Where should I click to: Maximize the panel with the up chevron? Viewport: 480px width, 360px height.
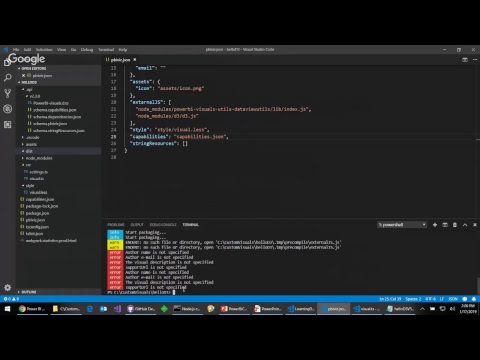(x=465, y=225)
